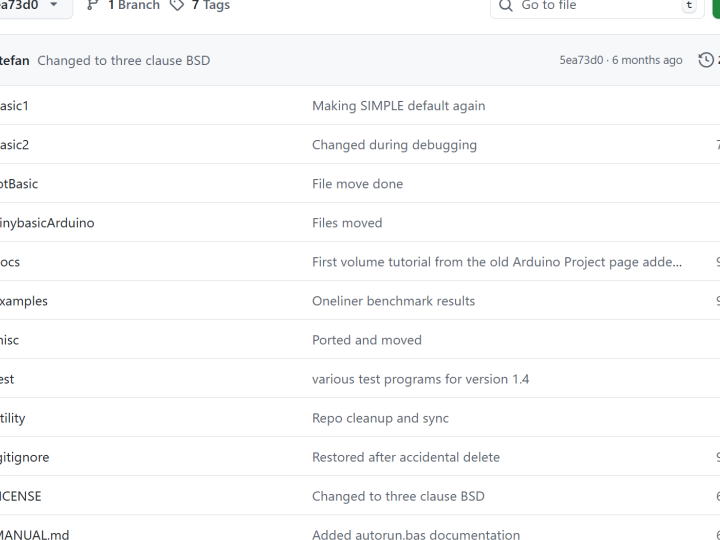Open the .gitignore file

[25, 457]
